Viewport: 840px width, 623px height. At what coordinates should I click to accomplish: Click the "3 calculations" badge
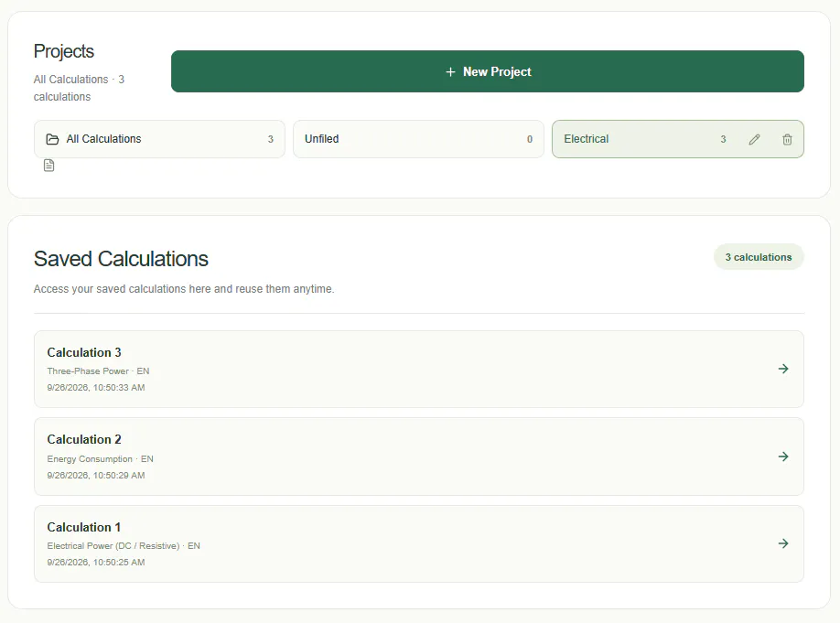tap(758, 257)
